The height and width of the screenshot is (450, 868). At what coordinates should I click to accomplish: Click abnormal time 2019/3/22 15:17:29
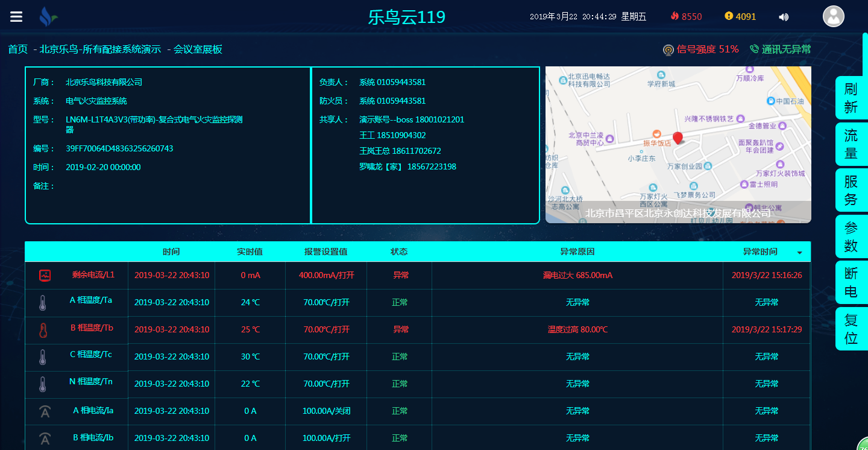click(767, 329)
